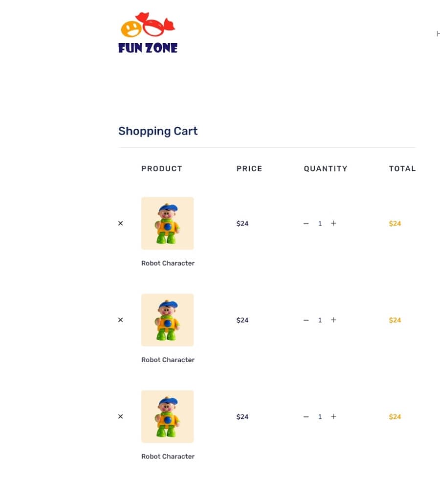Screen dimensions: 440x504
Task: Select the quantity value in the first row
Action: (x=320, y=224)
